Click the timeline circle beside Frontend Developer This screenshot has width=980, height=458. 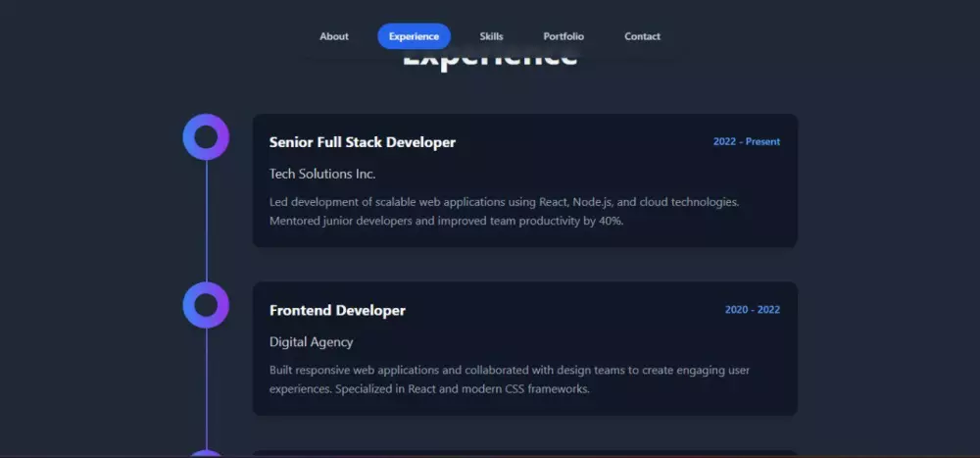coord(206,305)
